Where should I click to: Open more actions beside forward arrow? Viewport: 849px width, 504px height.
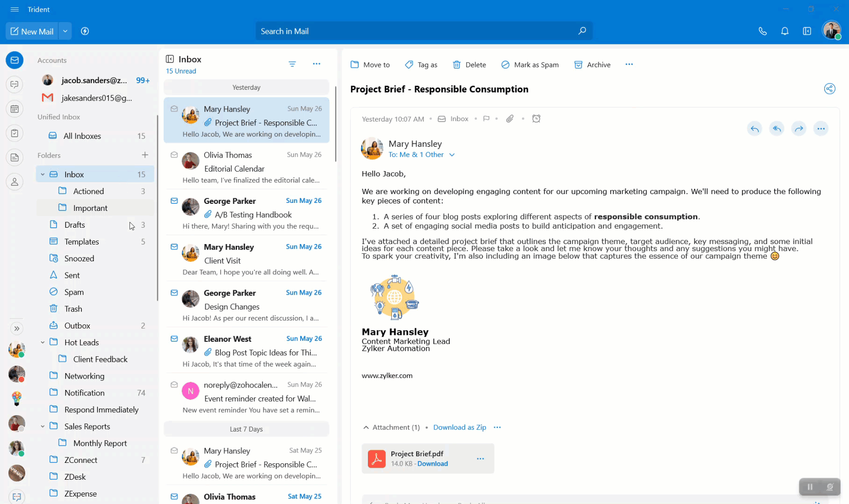(x=821, y=129)
